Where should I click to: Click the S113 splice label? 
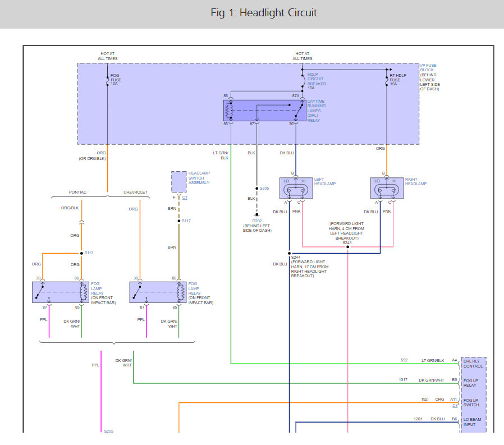click(89, 253)
